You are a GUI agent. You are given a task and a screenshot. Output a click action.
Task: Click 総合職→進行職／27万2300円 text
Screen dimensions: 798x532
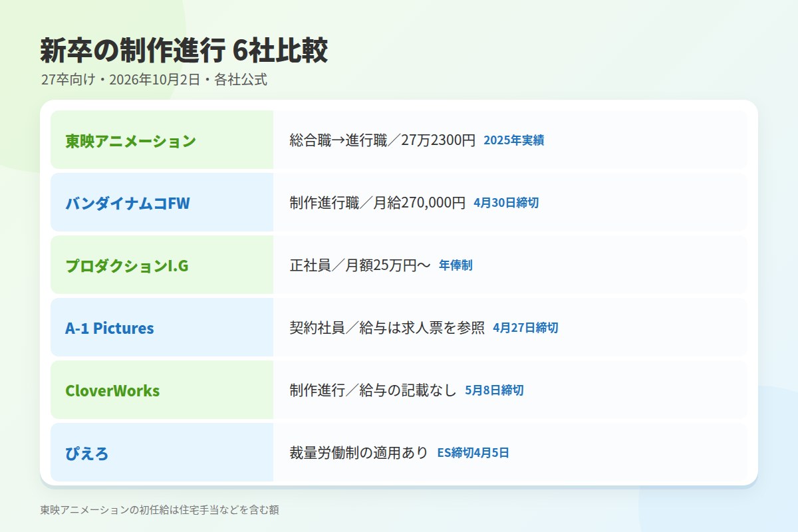coord(382,140)
